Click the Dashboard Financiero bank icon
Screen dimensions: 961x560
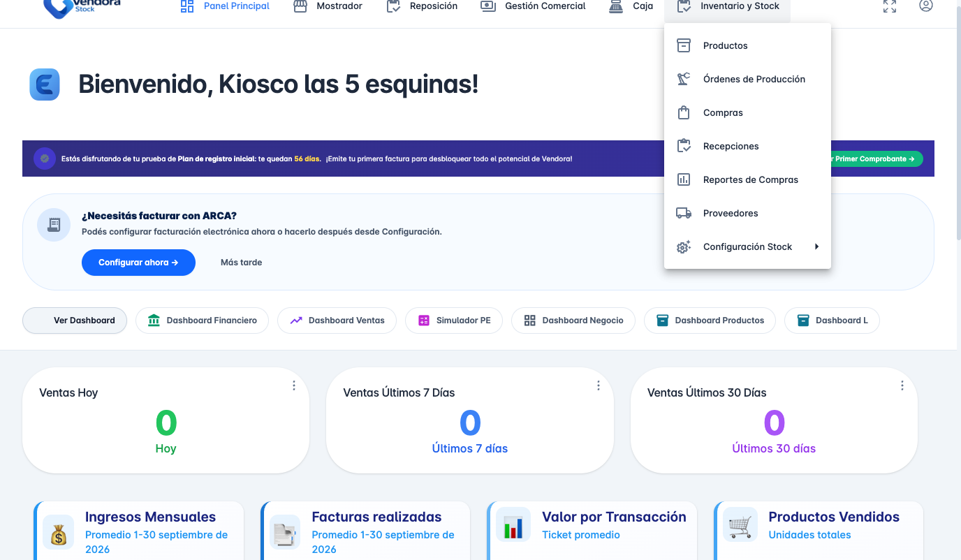[x=154, y=320]
